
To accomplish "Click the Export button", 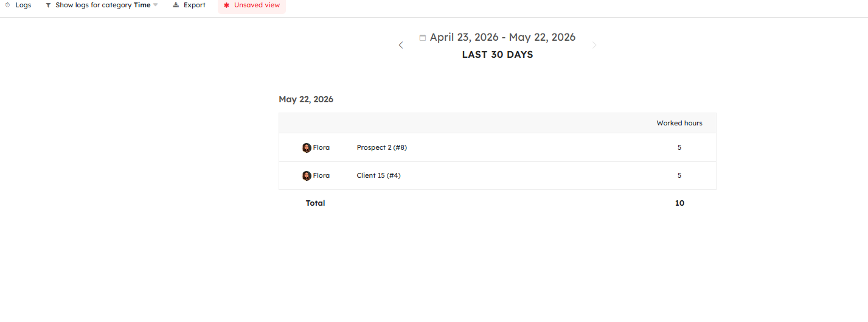I will [189, 5].
